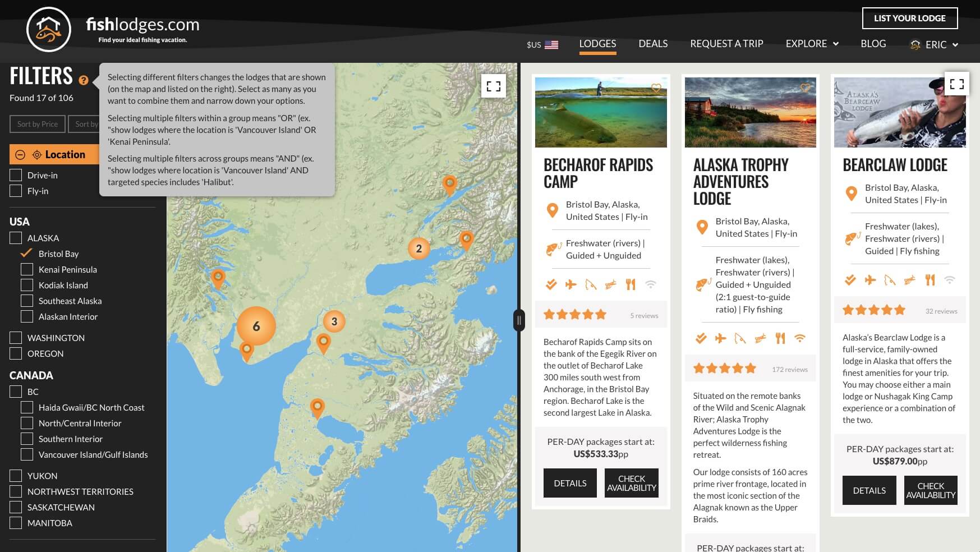Tick the YUKON checkbox
This screenshot has width=980, height=552.
(16, 476)
